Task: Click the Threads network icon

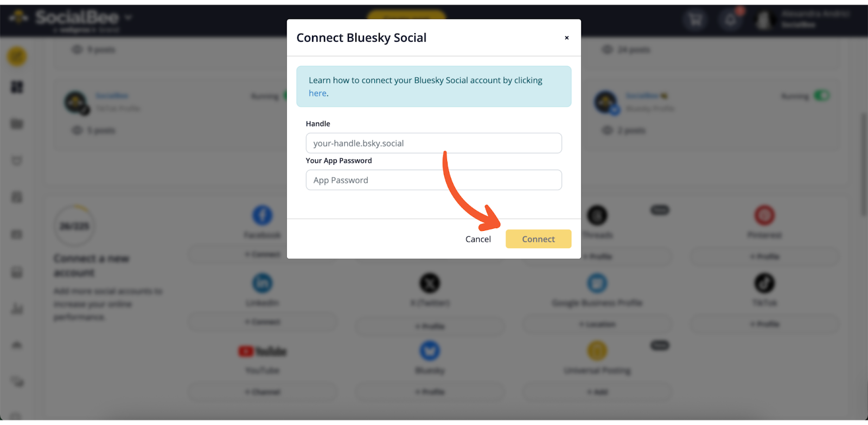Action: click(597, 215)
